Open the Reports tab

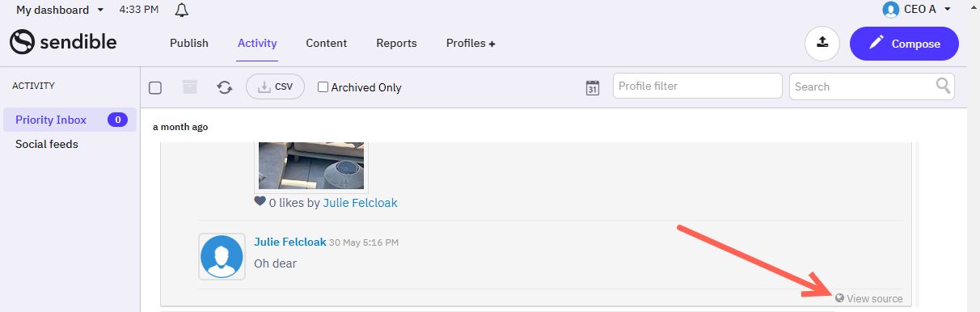point(396,44)
